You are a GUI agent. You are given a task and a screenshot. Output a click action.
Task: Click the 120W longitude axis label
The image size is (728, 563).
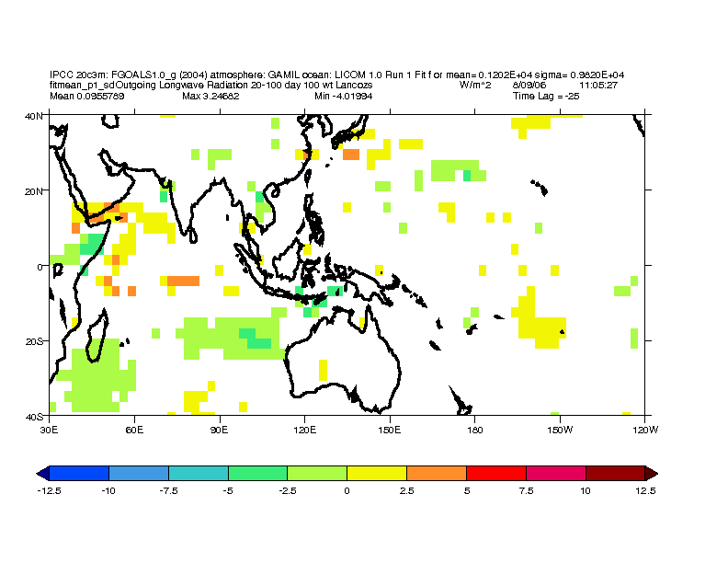(x=643, y=428)
